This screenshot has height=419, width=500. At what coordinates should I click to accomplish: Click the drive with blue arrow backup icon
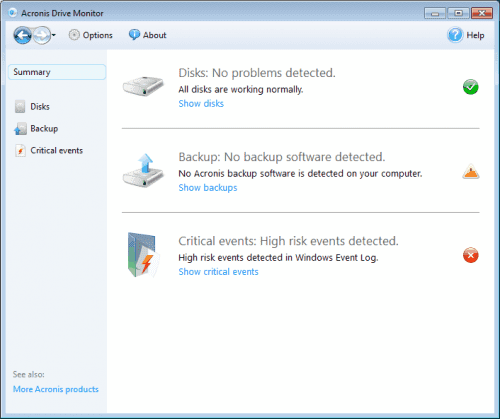(x=143, y=170)
